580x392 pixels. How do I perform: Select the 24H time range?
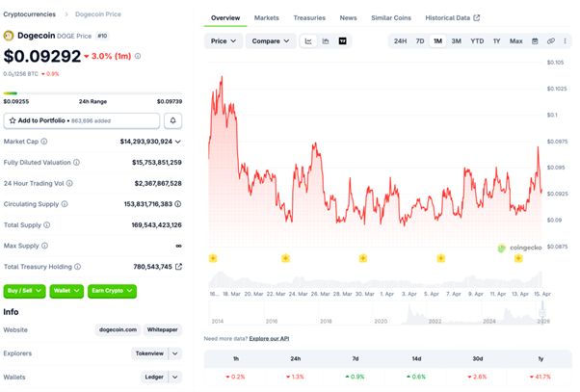(x=400, y=41)
